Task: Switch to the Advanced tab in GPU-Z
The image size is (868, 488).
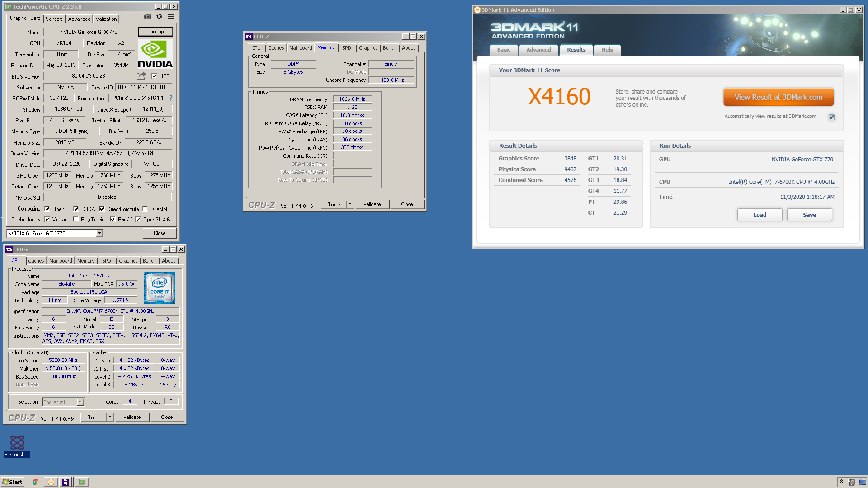Action: click(x=79, y=19)
